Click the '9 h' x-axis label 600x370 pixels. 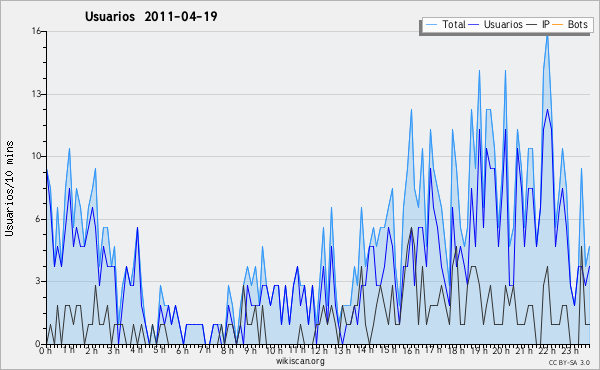[250, 350]
